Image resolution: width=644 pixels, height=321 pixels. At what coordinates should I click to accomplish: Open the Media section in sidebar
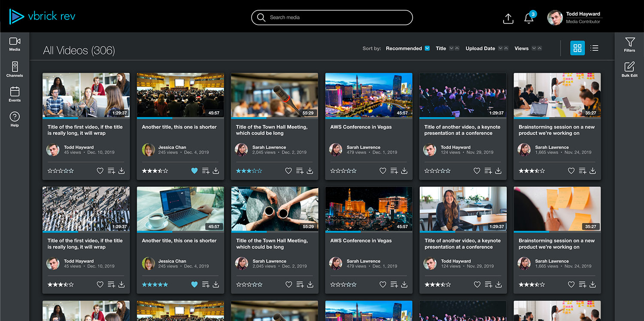click(x=15, y=44)
